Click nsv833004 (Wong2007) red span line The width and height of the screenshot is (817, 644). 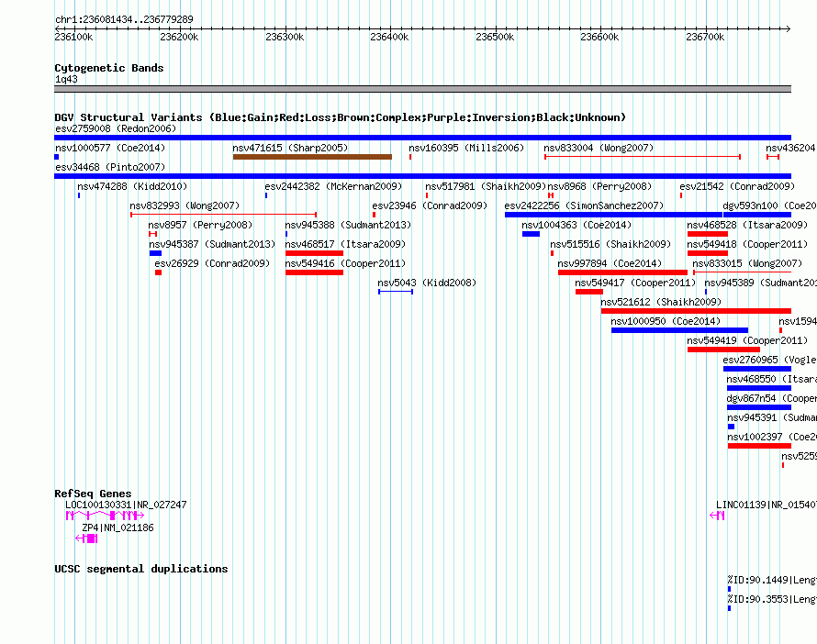643,157
